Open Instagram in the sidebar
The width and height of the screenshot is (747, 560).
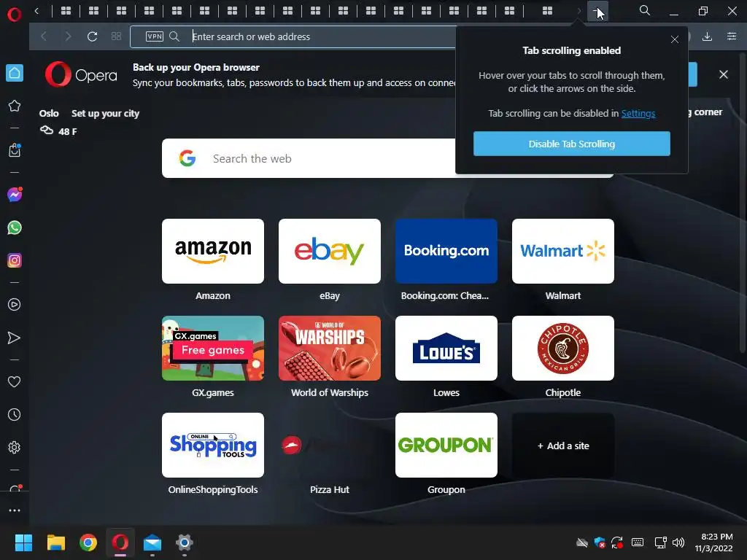pyautogui.click(x=15, y=260)
